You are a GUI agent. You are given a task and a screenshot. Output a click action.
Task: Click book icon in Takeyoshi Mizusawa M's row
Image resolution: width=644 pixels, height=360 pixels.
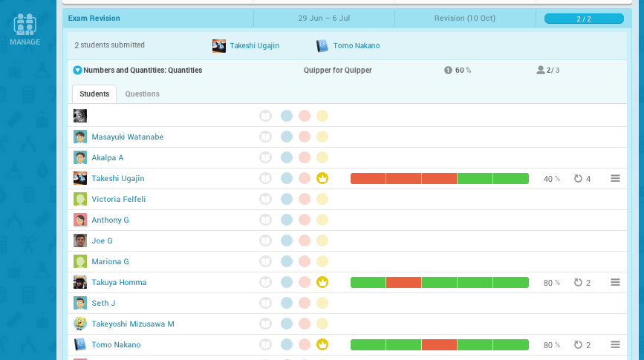[266, 324]
